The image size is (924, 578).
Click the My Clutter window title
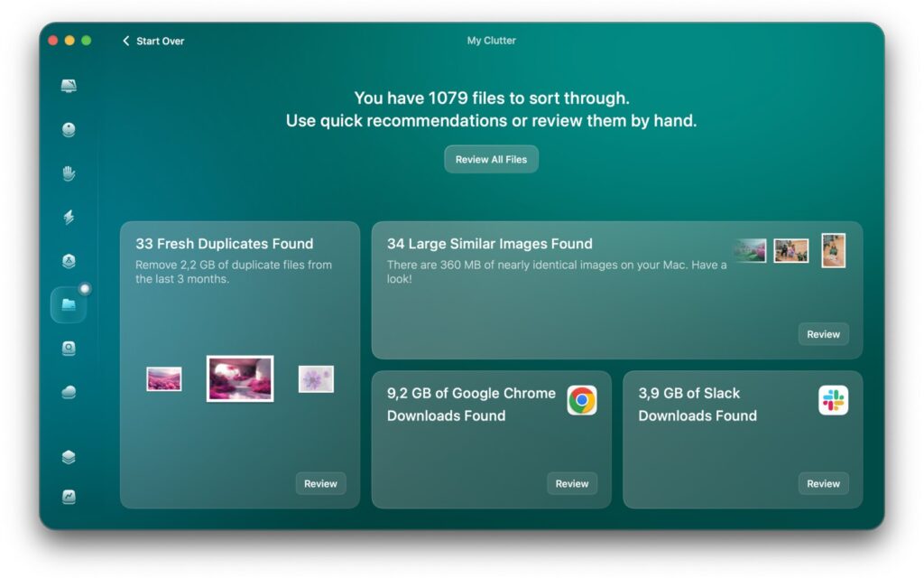click(492, 40)
